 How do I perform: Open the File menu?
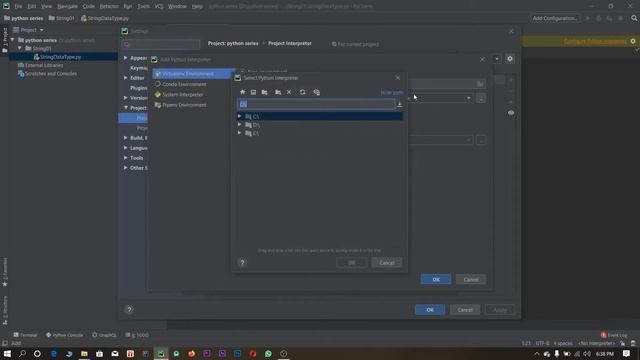pyautogui.click(x=18, y=6)
